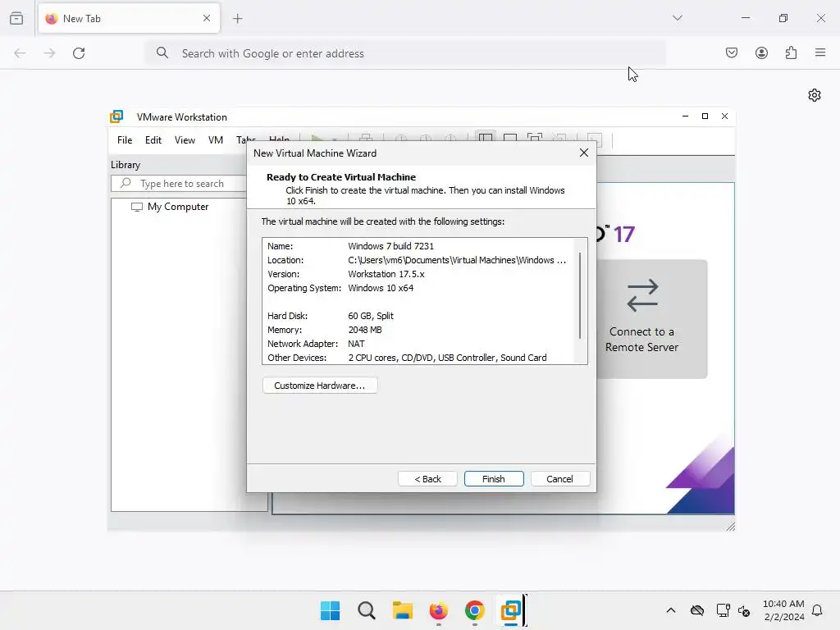The width and height of the screenshot is (840, 630).
Task: Minimize the VMware Workstation window
Action: pyautogui.click(x=685, y=116)
